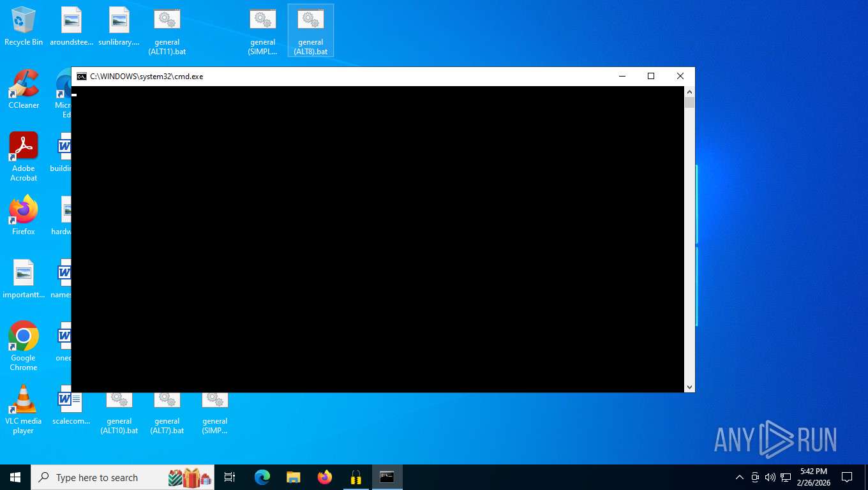
Task: Select general (ALT7).bat file icon
Action: [x=167, y=413]
